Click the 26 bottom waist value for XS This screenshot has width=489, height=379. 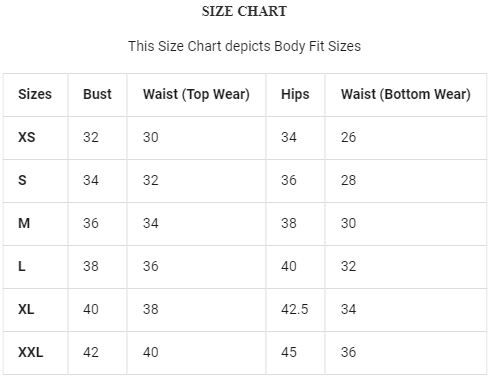(x=348, y=137)
